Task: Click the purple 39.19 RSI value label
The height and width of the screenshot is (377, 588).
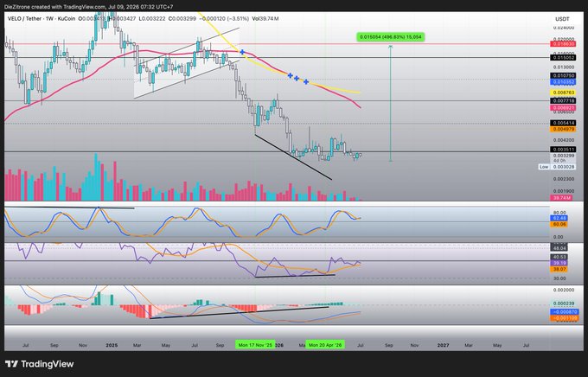Action: pyautogui.click(x=559, y=263)
